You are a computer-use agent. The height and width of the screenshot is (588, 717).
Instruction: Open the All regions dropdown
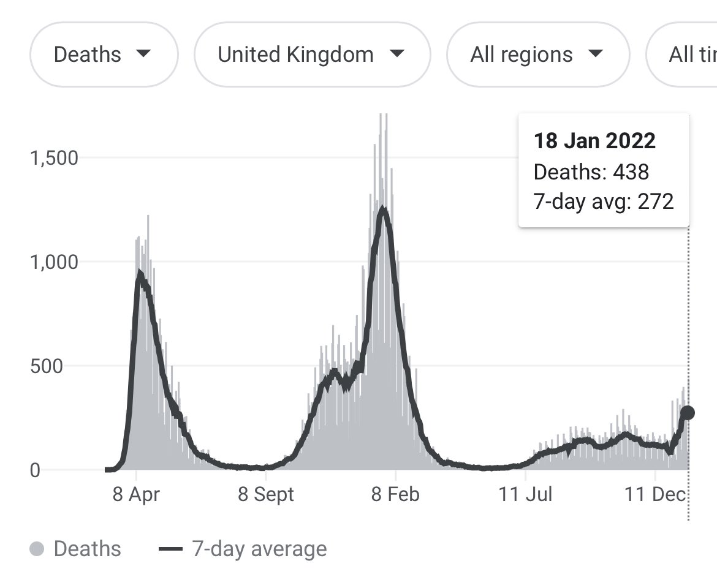(x=537, y=55)
